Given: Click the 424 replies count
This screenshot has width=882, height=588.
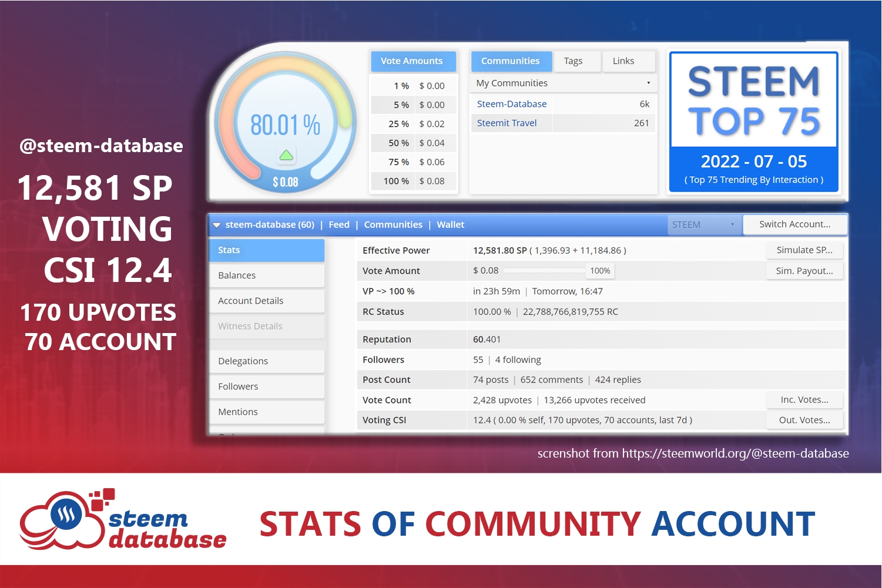Looking at the screenshot, I should pyautogui.click(x=618, y=380).
